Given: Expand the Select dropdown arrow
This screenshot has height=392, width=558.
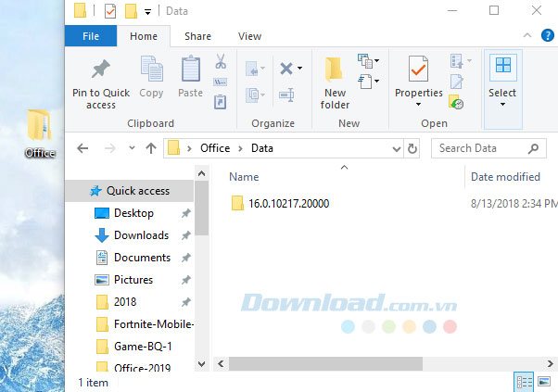Looking at the screenshot, I should point(502,105).
